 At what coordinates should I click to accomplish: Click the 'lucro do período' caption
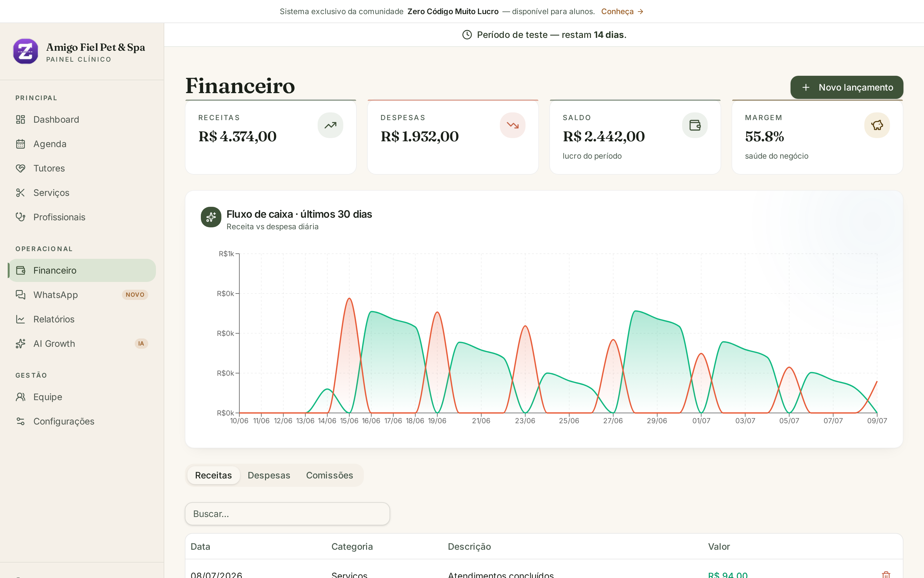click(592, 156)
